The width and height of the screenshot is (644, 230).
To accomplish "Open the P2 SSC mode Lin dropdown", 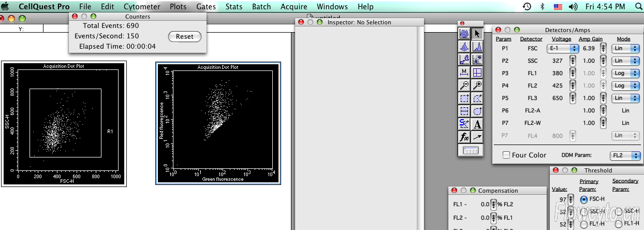I will (x=626, y=61).
